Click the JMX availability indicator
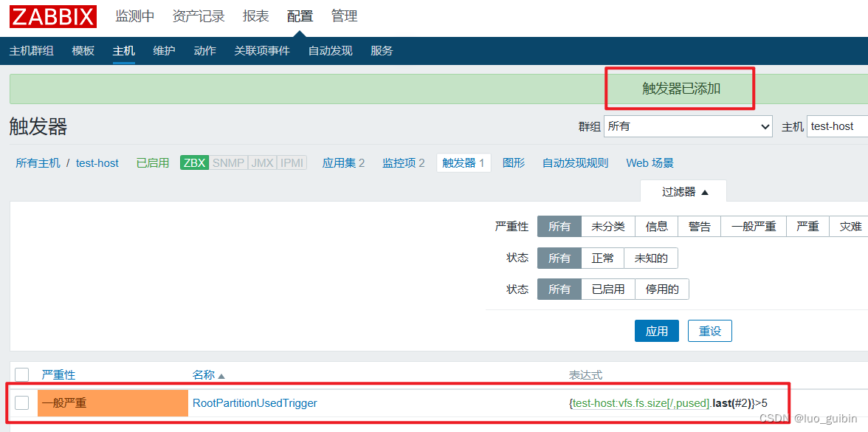 coord(261,162)
